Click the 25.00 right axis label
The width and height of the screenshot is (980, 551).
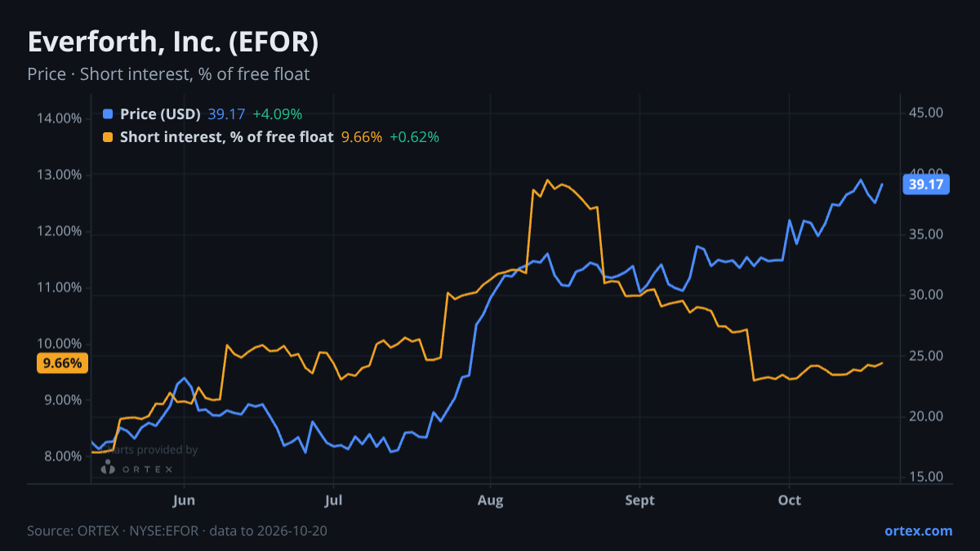click(926, 356)
